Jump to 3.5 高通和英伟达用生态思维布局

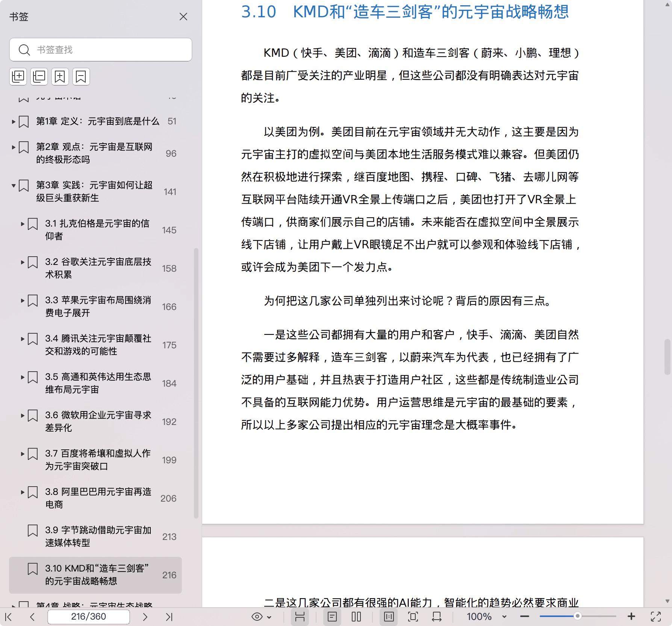pos(98,383)
